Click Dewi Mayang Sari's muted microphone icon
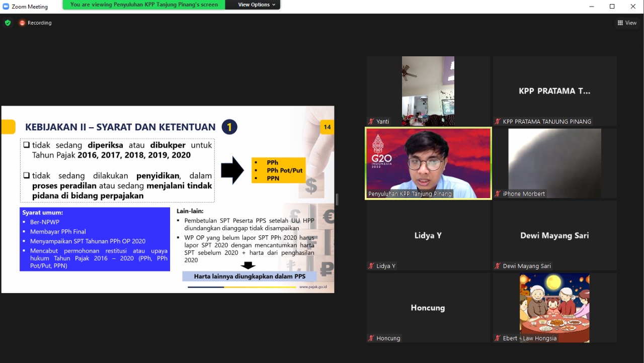The height and width of the screenshot is (363, 644). 498,266
